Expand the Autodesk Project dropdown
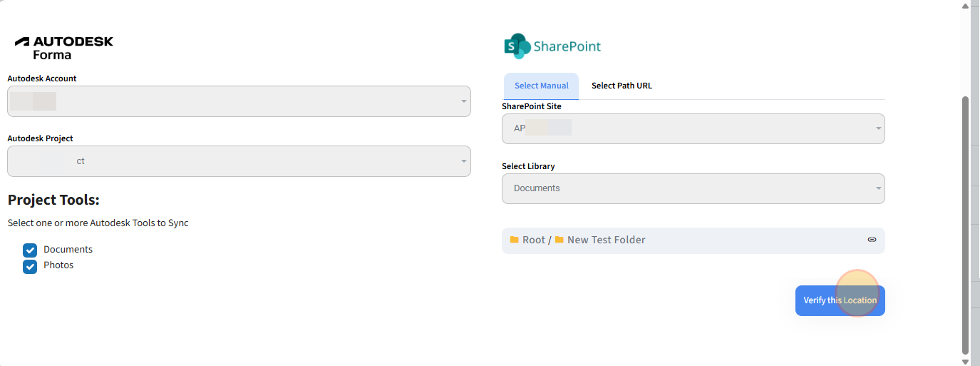Screen dimensions: 980x366 click(x=239, y=161)
